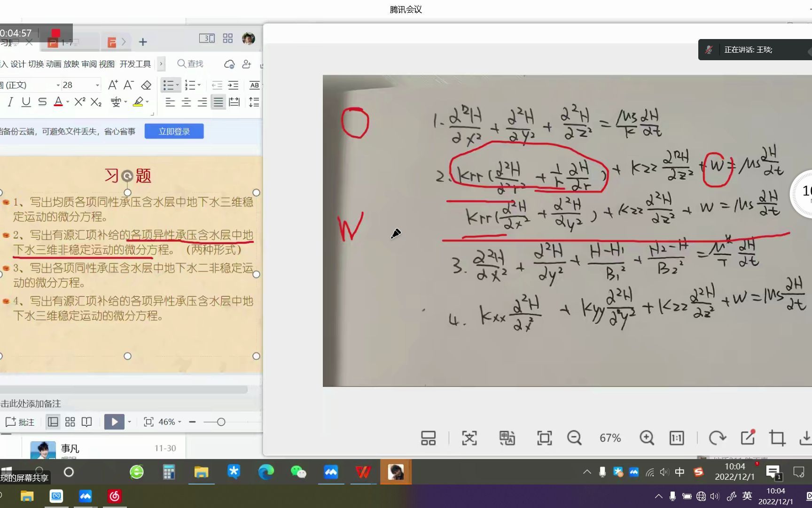Show more ribbon tabs with chevron

(x=161, y=63)
